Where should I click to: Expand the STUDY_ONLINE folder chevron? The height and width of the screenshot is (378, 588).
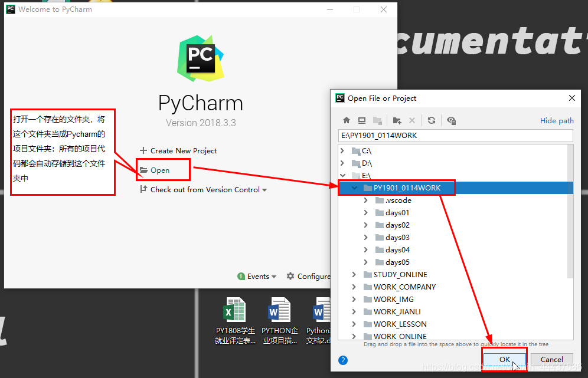(354, 275)
